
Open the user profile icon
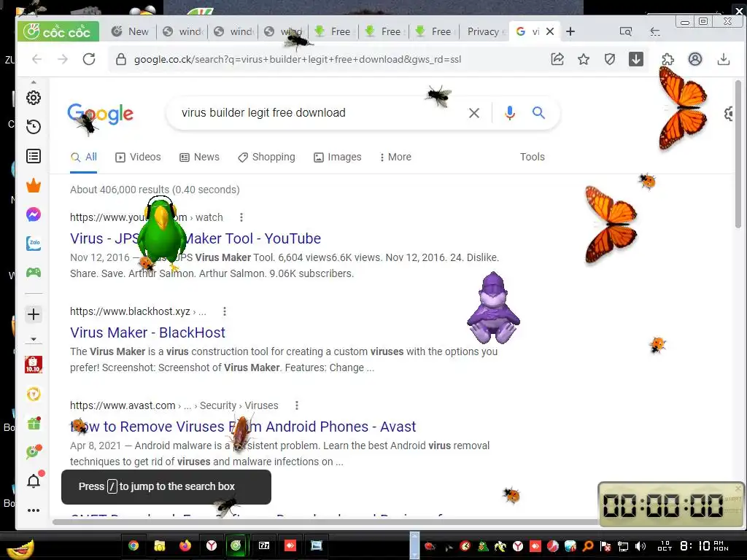(695, 59)
